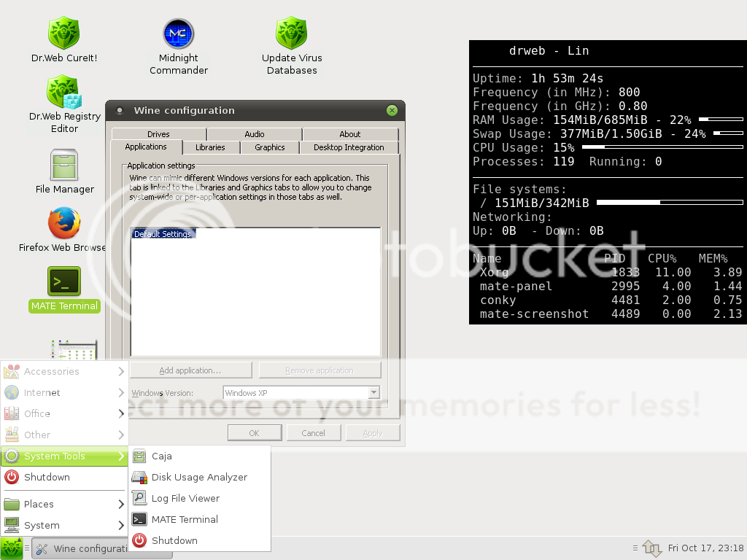Expand the Places submenu arrow
This screenshot has width=747, height=560.
pos(121,504)
